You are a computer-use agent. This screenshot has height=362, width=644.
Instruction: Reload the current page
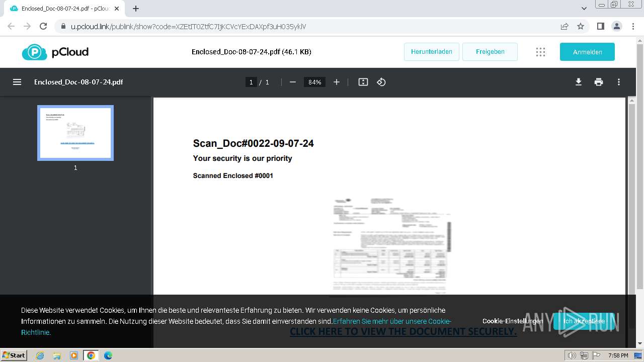(x=43, y=26)
